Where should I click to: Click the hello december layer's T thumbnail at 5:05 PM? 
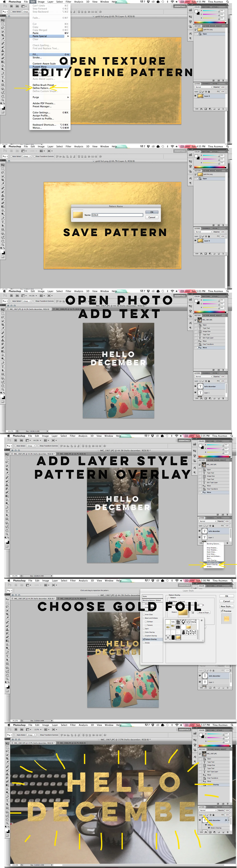[205, 531]
